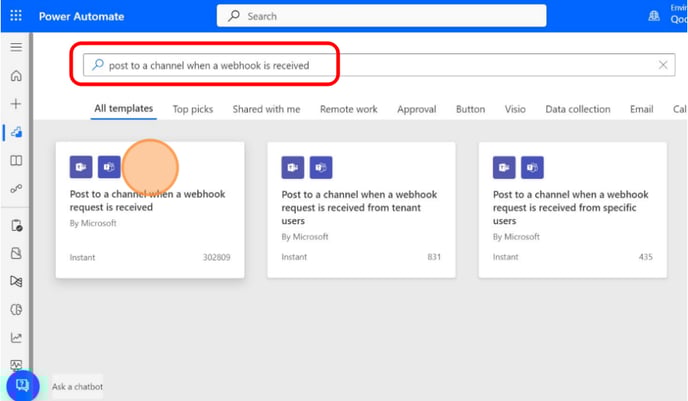Open the Ask a chatbot button
Screen dimensions: 688x401
23,386
